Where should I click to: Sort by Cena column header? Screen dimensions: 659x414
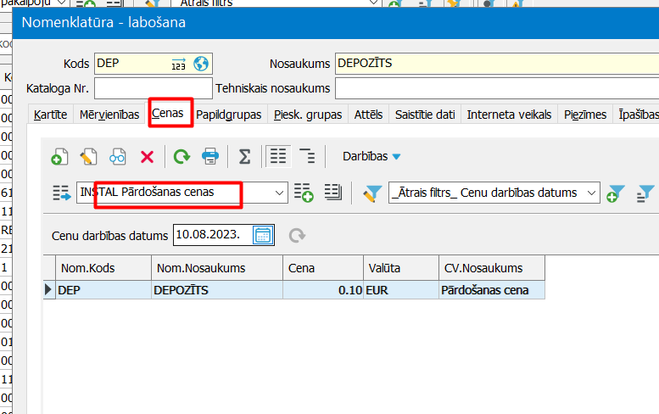[323, 268]
